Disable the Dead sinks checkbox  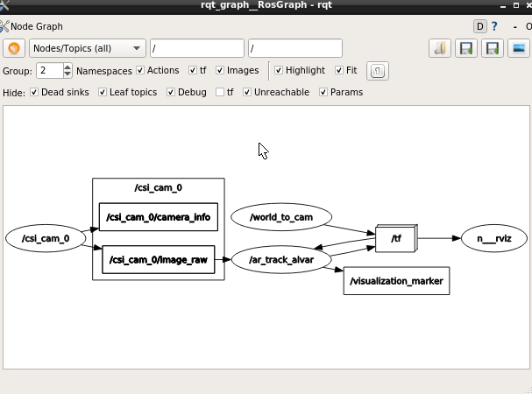[x=34, y=92]
